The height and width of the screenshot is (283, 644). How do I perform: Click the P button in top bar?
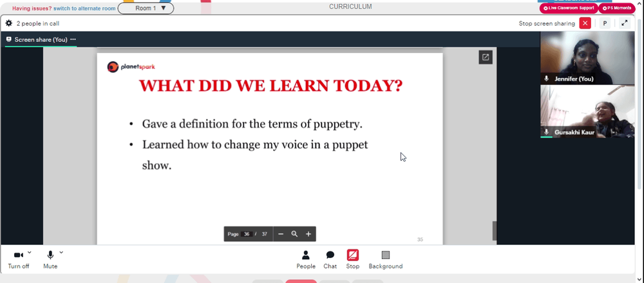pyautogui.click(x=605, y=23)
